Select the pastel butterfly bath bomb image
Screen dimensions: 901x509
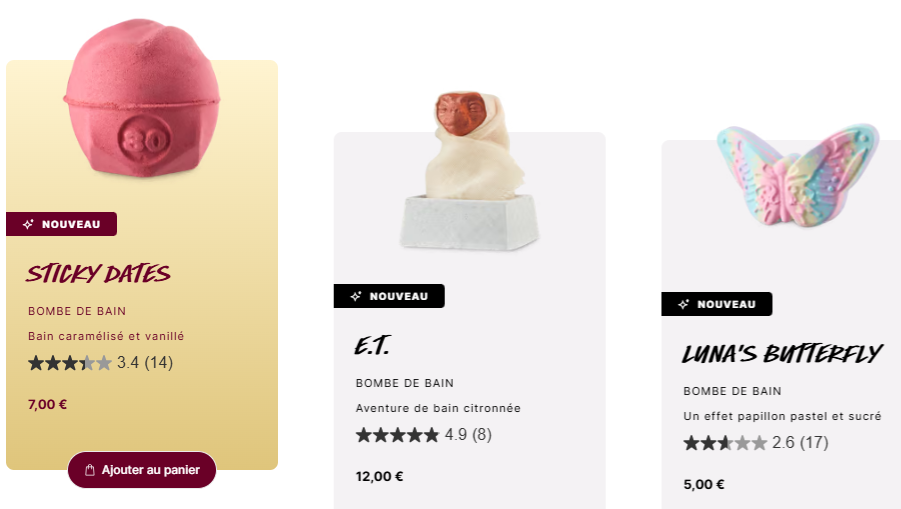(798, 175)
